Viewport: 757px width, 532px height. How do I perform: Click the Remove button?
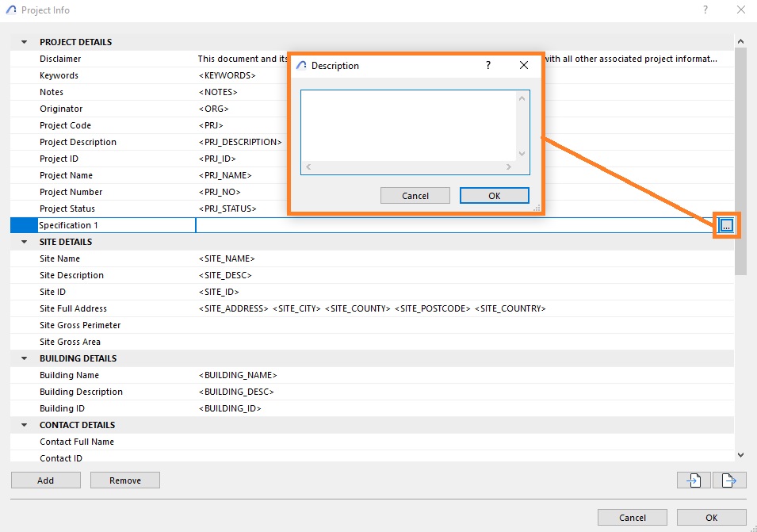coord(125,480)
